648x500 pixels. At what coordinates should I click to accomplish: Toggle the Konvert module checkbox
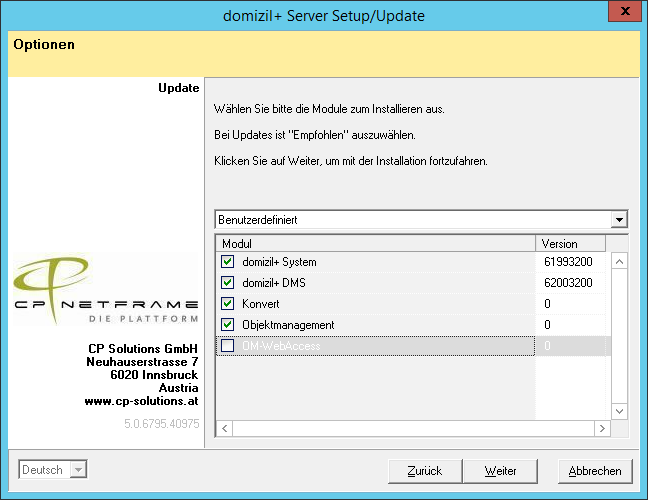(227, 304)
